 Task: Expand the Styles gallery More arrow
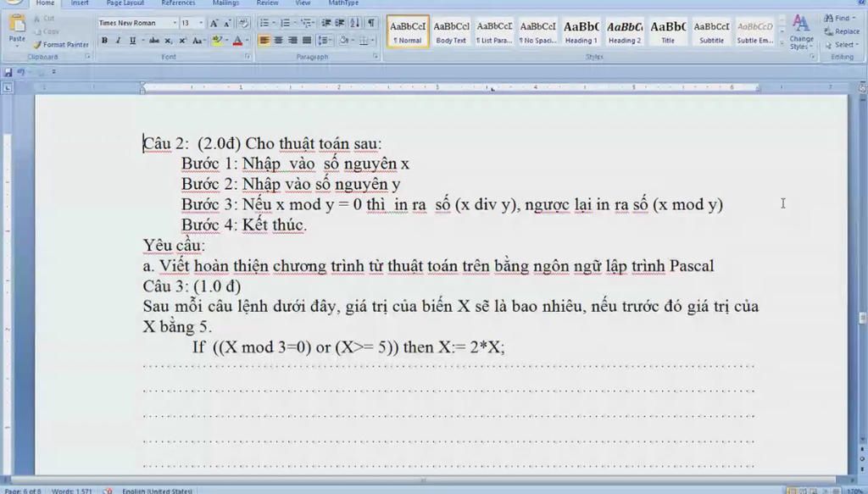(782, 42)
